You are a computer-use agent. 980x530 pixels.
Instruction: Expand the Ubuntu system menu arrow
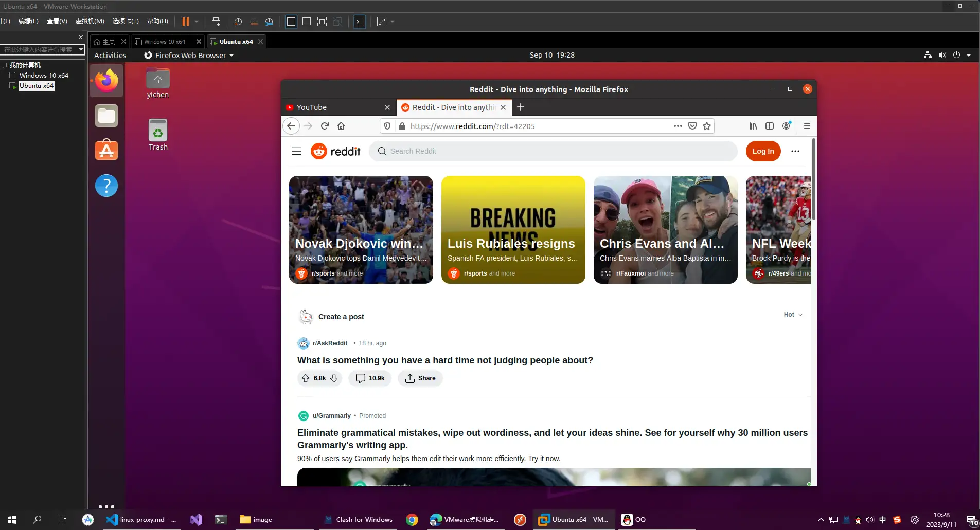[969, 55]
